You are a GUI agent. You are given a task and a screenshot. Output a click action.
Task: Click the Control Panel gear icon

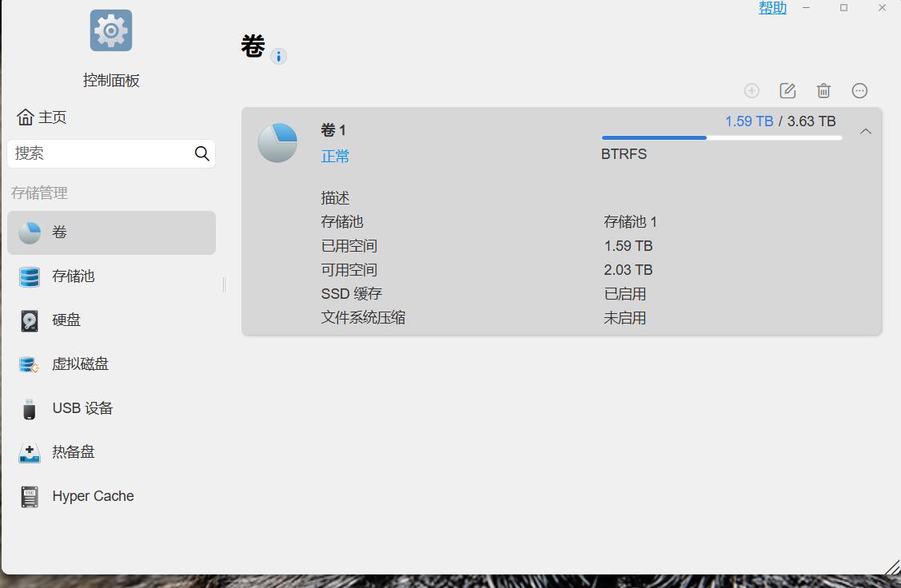click(111, 30)
